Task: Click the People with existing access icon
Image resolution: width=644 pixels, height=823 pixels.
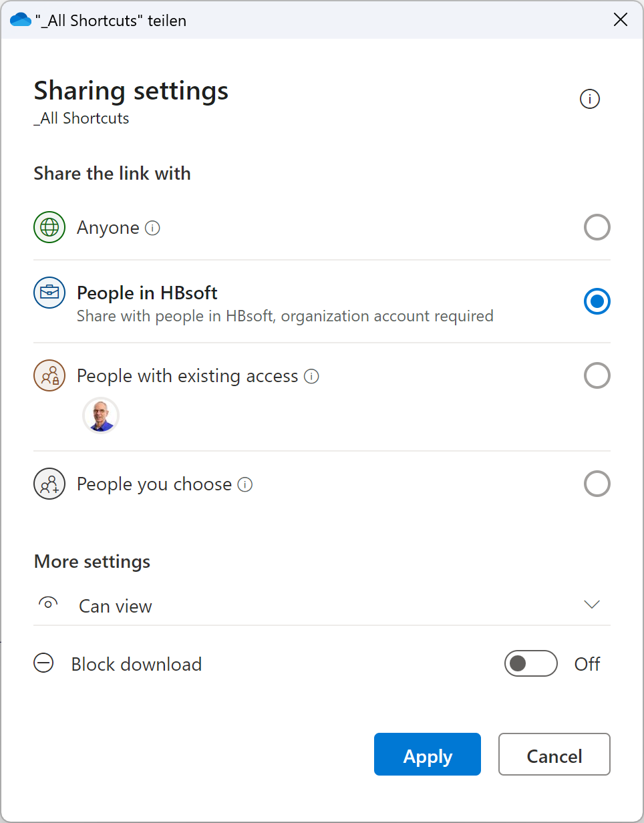Action: click(x=49, y=376)
